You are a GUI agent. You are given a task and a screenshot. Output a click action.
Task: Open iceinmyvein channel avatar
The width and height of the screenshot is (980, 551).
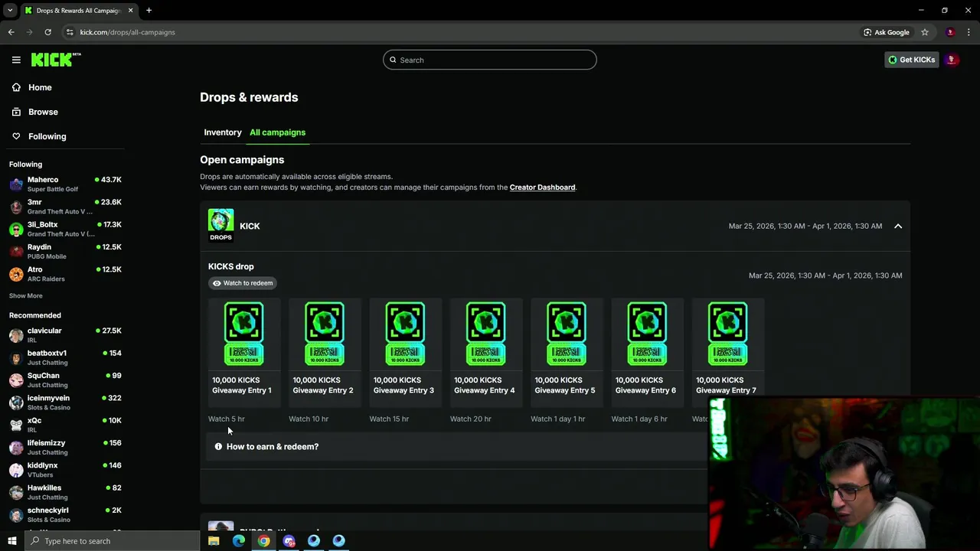point(16,403)
